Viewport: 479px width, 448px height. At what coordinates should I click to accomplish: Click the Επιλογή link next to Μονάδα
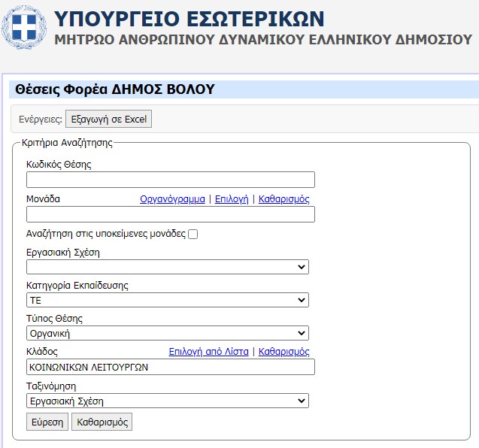[232, 199]
